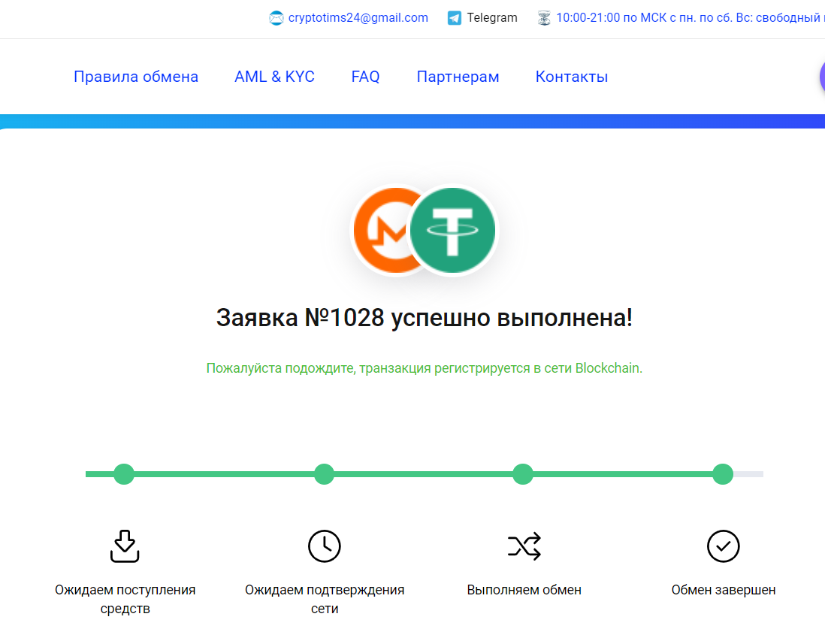Open the Правила обмена page
Screen dimensions: 825x644
(136, 77)
